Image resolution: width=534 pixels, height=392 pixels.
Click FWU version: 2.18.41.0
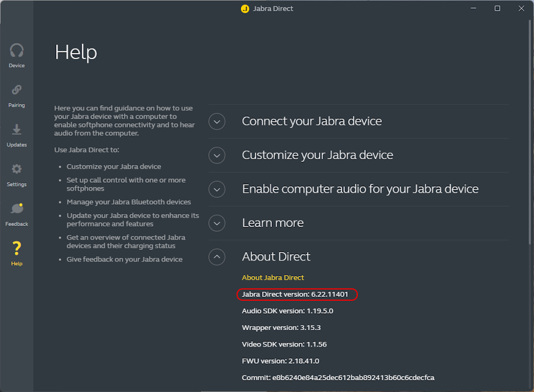coord(281,361)
